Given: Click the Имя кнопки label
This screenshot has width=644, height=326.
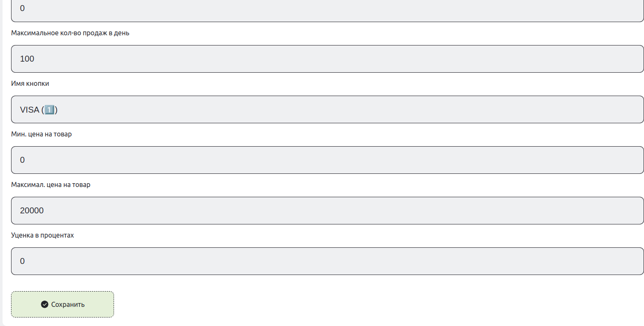Looking at the screenshot, I should click(x=30, y=84).
